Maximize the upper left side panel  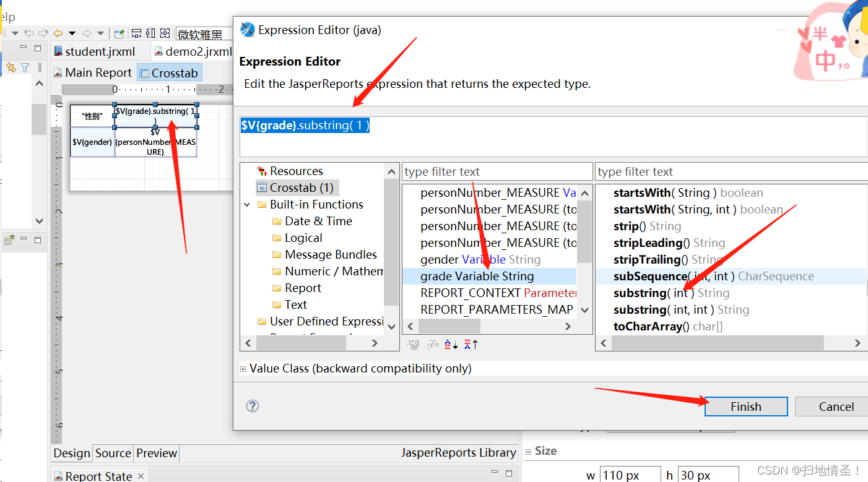[38, 48]
